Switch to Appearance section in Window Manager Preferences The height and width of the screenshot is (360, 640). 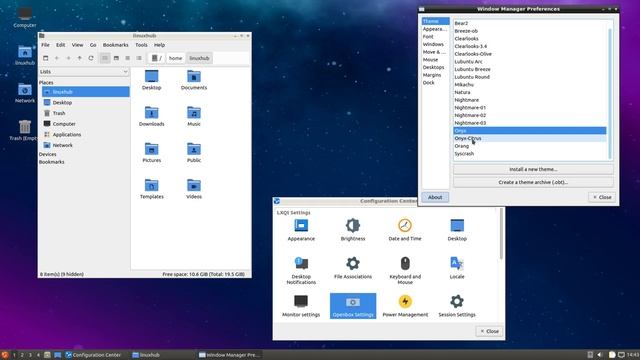pos(436,29)
